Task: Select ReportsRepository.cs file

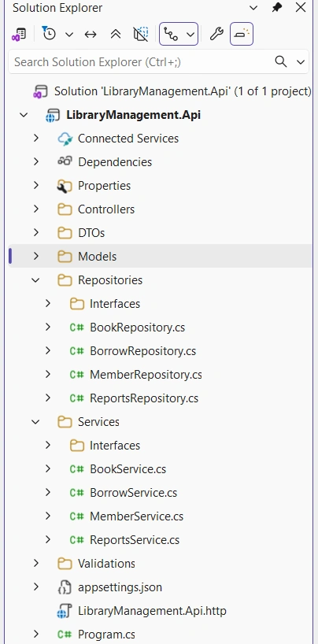Action: tap(144, 398)
